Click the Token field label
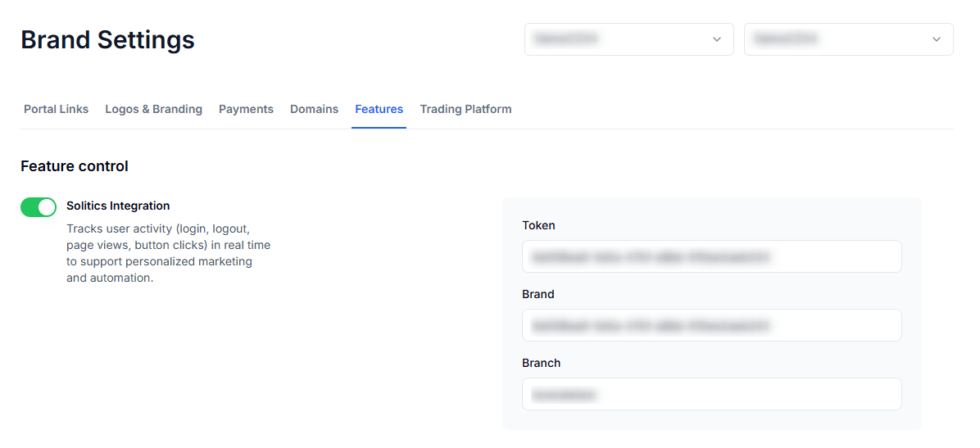This screenshot has height=448, width=980. click(538, 225)
